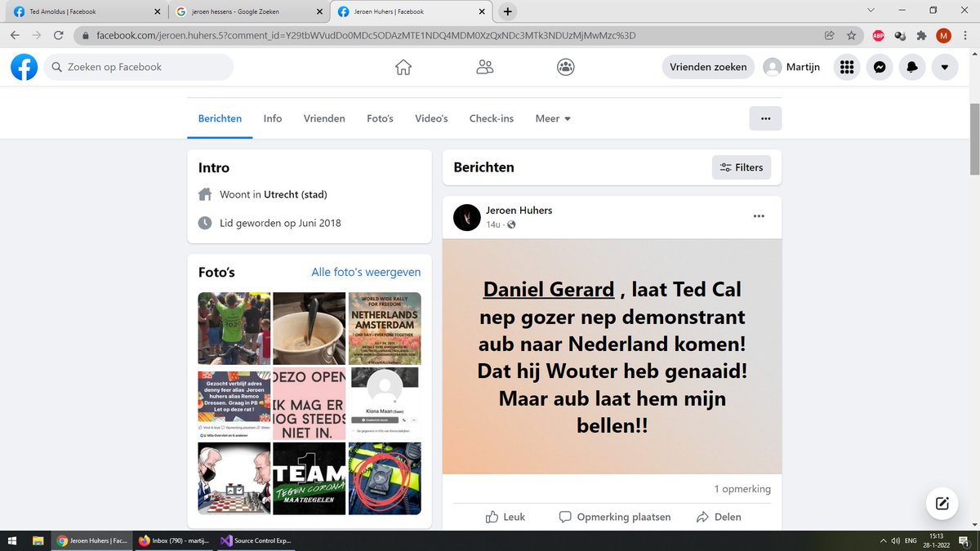
Task: Open Messenger icon
Action: coord(880,67)
